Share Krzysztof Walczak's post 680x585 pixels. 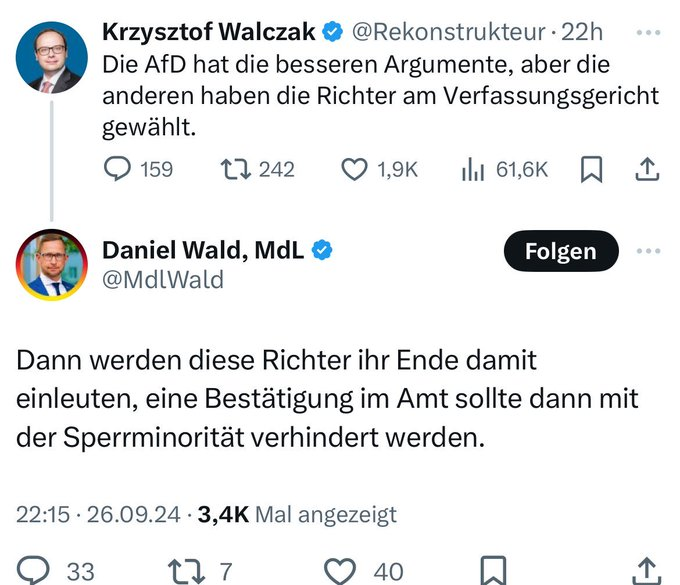click(x=647, y=169)
